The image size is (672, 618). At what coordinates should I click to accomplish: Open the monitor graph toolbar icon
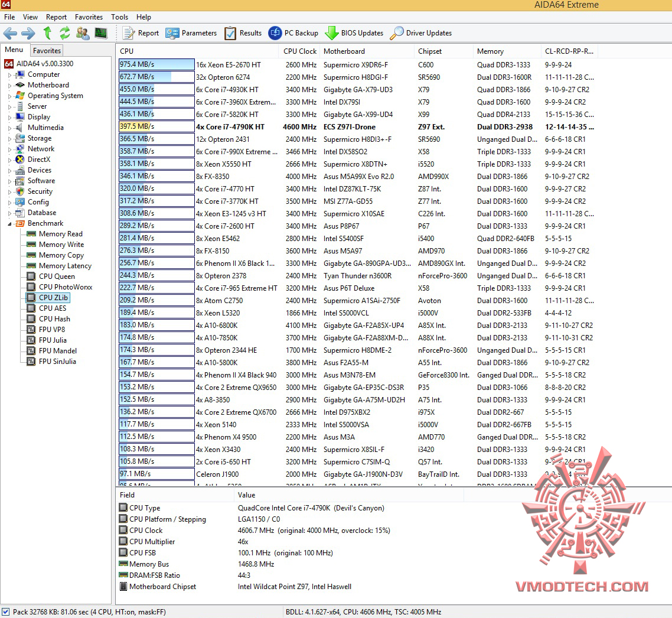[101, 33]
